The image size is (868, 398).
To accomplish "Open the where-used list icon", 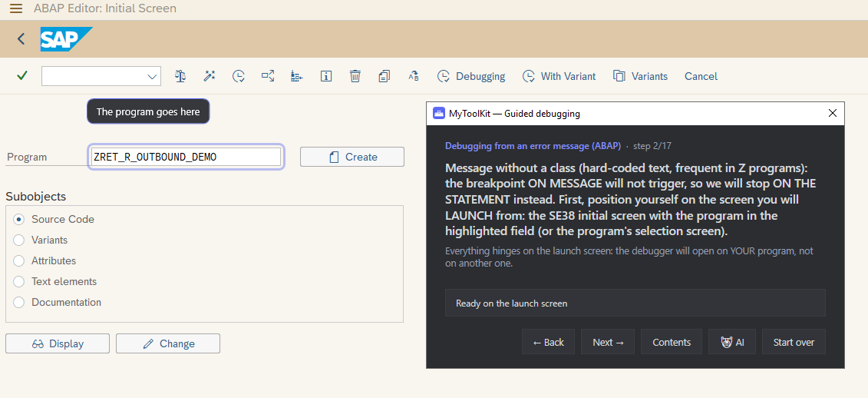I will (x=268, y=77).
